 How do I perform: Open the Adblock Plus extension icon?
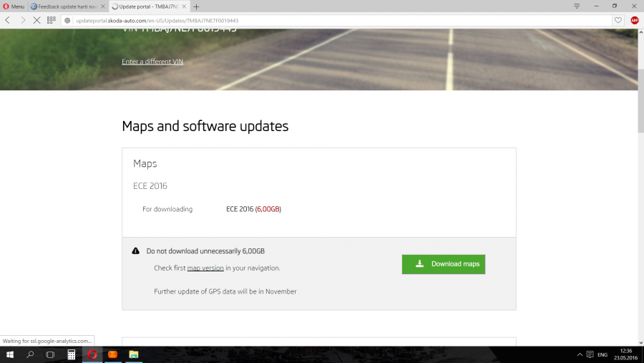click(634, 20)
